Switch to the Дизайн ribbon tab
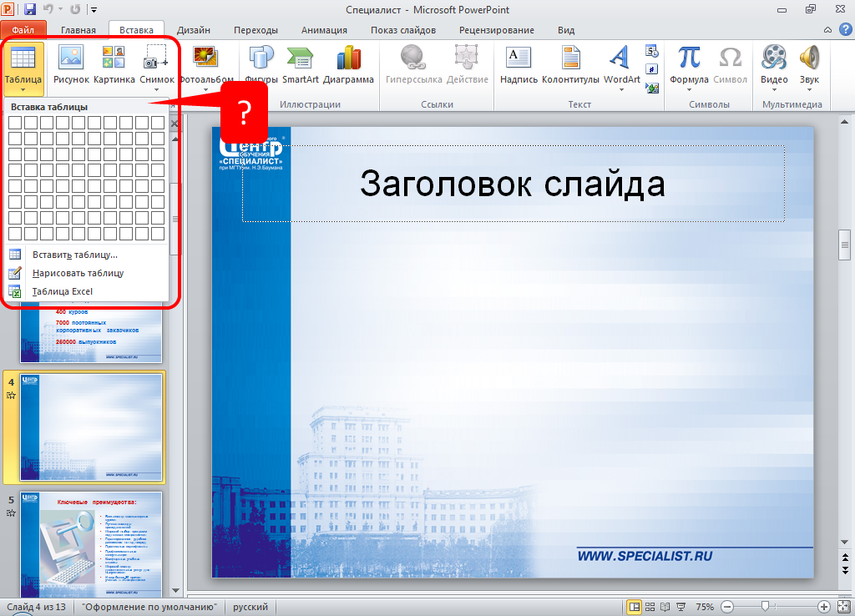 [193, 30]
